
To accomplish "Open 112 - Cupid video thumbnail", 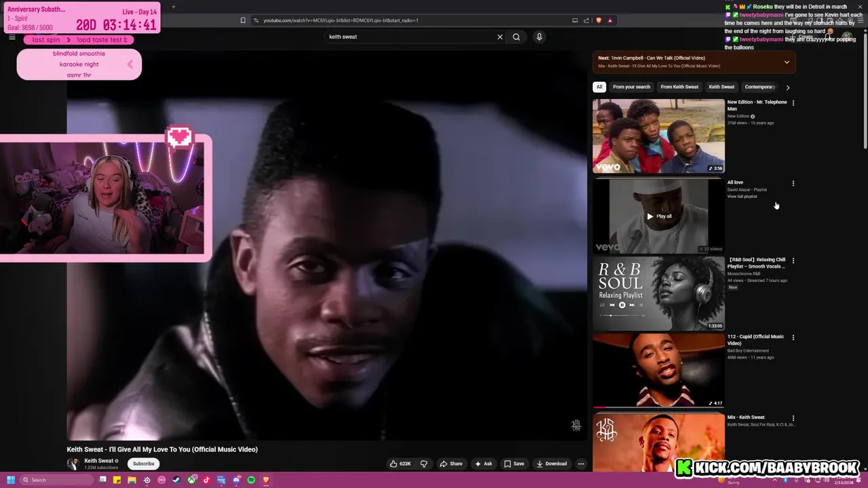I will coord(658,370).
